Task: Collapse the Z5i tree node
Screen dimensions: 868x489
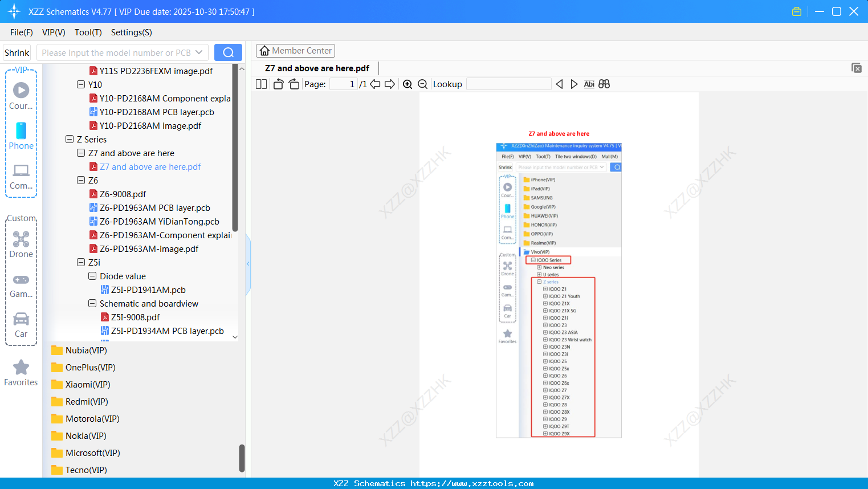Action: coord(81,262)
